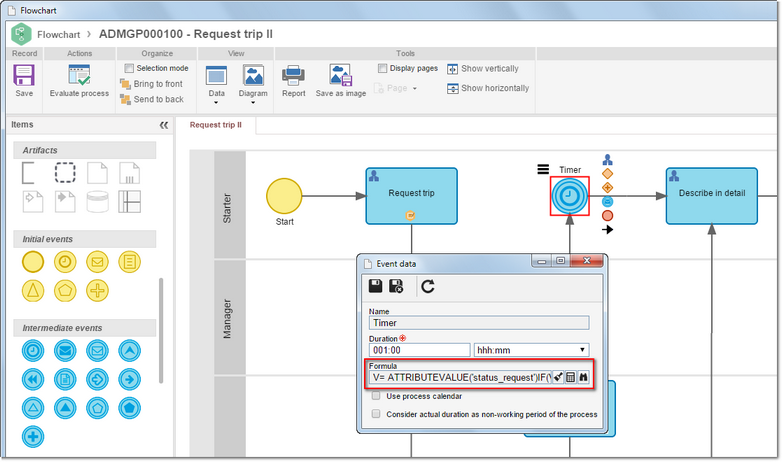Switch to the Request trip II tab
Screen dimensions: 782x462
[x=215, y=125]
